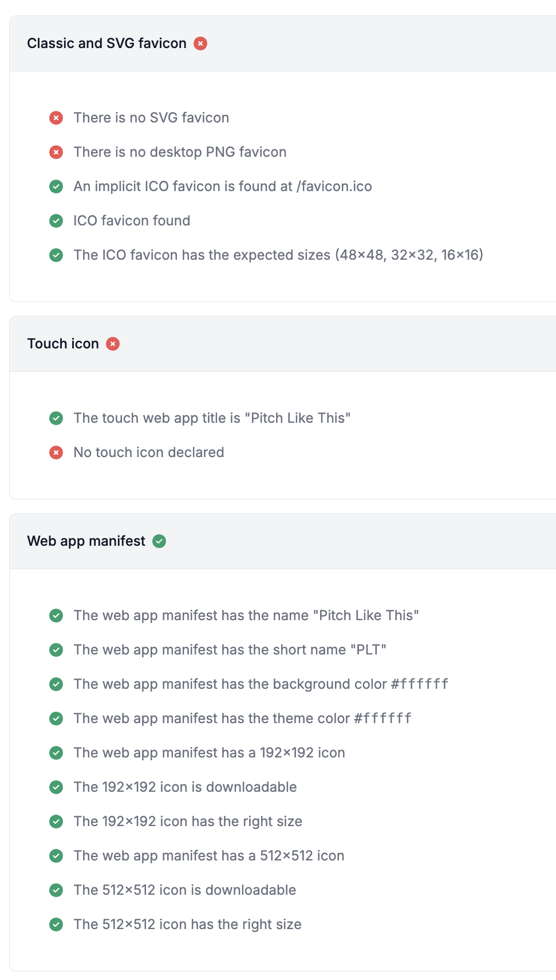Click the theme color #ffffff result text

[242, 719]
